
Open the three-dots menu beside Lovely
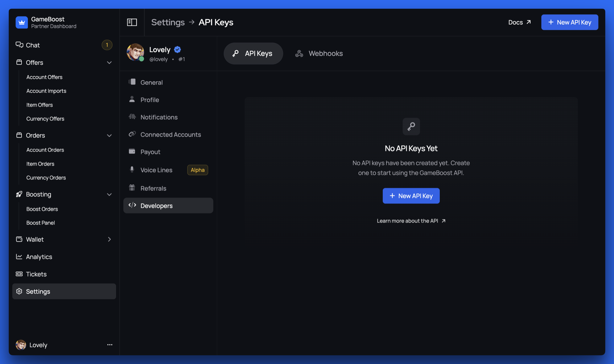[x=110, y=345]
